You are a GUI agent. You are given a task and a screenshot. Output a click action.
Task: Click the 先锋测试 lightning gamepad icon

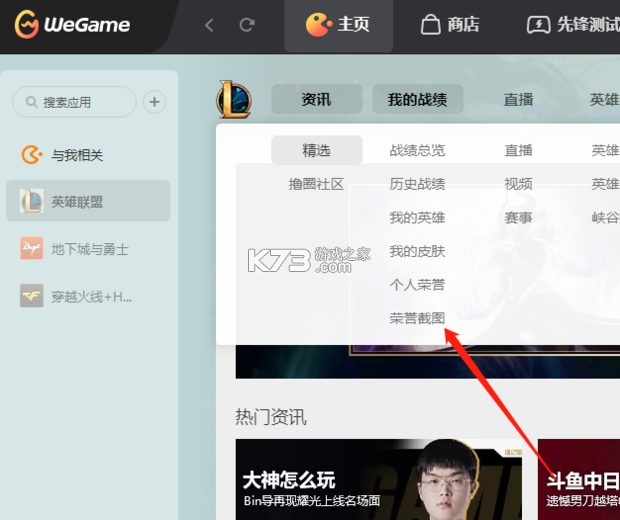538,25
